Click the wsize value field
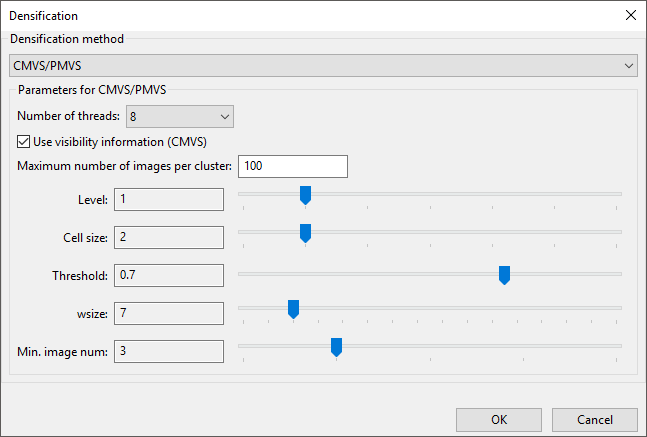The width and height of the screenshot is (647, 437). coord(168,313)
